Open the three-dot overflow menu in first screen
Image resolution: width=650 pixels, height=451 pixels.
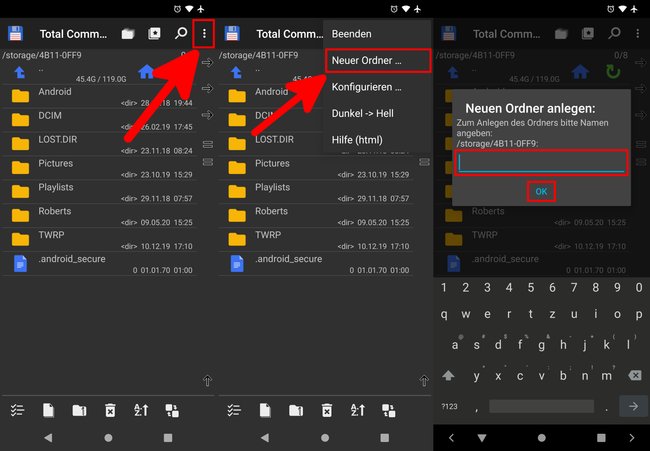click(x=204, y=34)
